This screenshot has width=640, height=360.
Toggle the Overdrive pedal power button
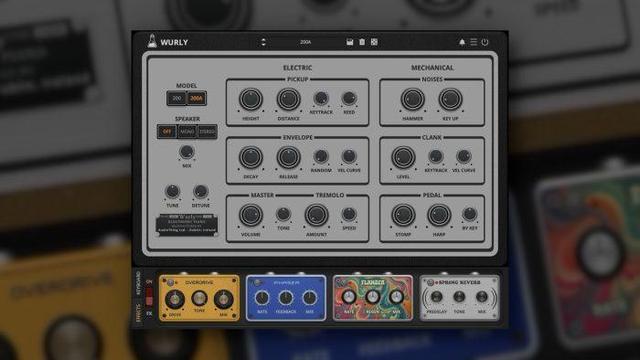[x=170, y=282]
